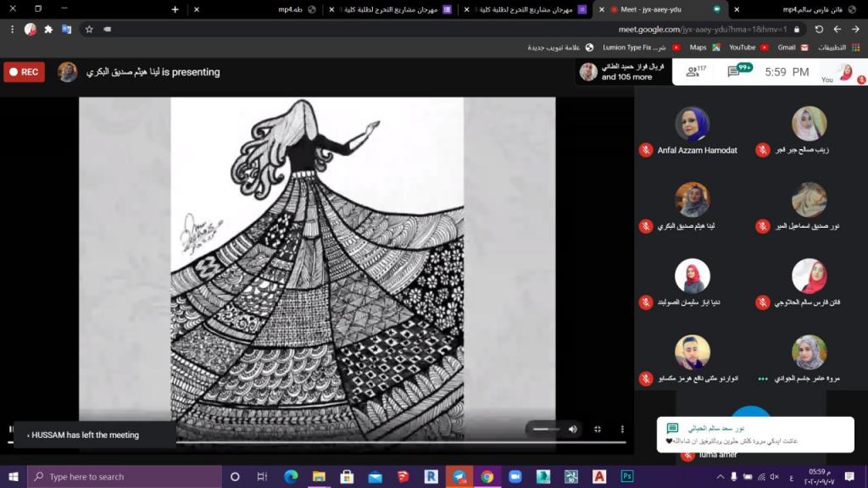The height and width of the screenshot is (488, 868).
Task: Open the video's three-dot options menu
Action: 622,430
